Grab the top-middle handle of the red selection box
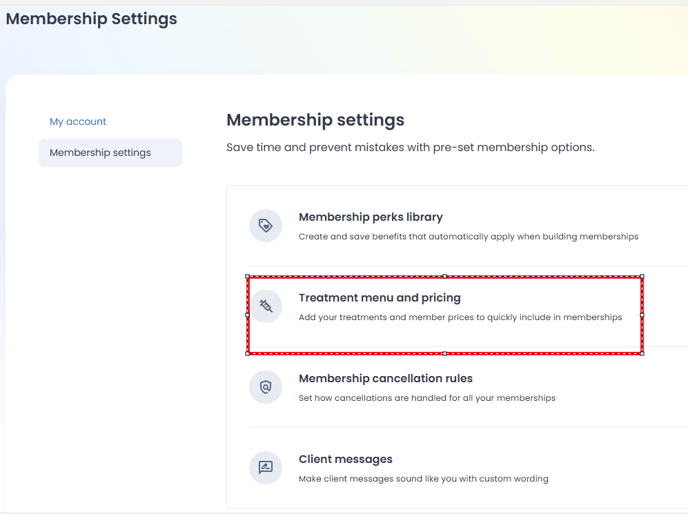688x514 pixels. [445, 277]
